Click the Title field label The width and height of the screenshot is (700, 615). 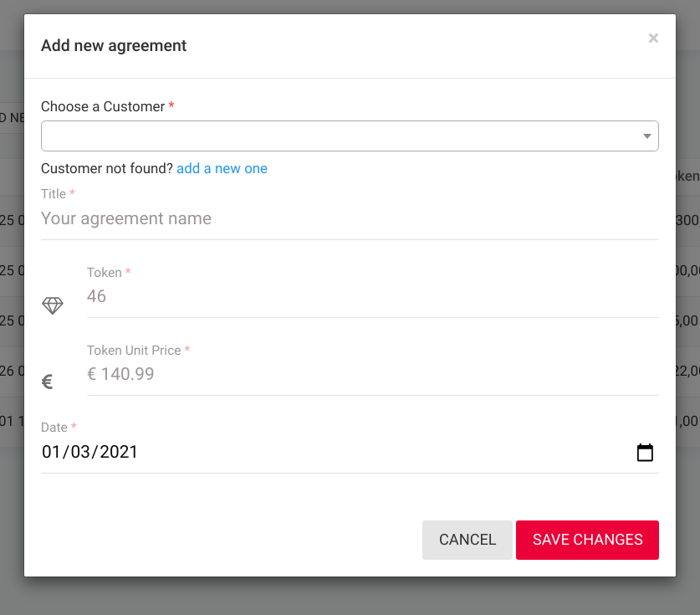[54, 194]
